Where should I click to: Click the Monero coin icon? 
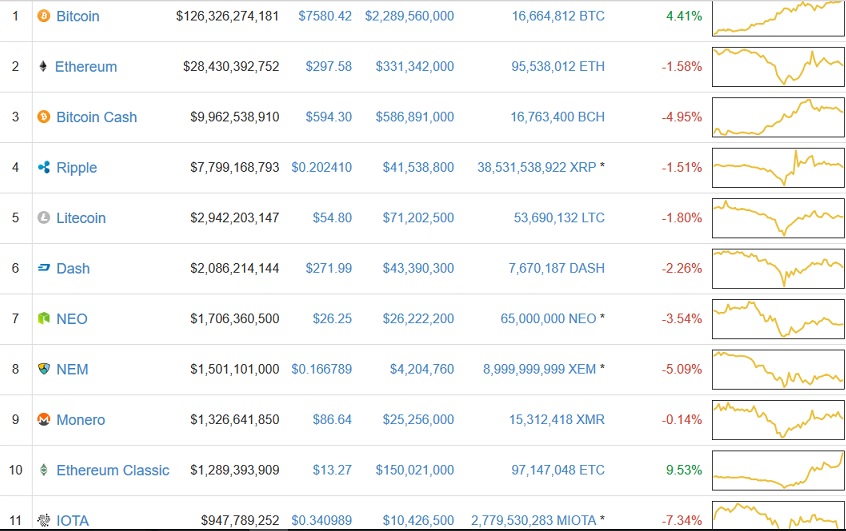click(x=43, y=420)
